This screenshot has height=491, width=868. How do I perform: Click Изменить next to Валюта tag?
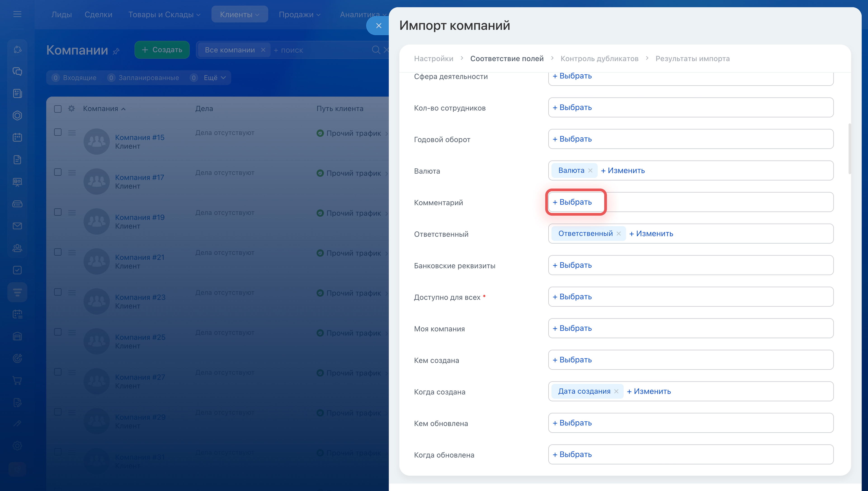pos(623,171)
